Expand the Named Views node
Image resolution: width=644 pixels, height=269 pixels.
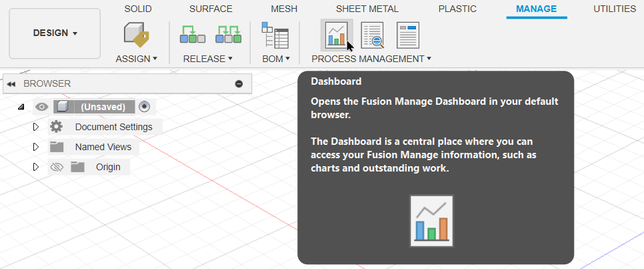36,147
